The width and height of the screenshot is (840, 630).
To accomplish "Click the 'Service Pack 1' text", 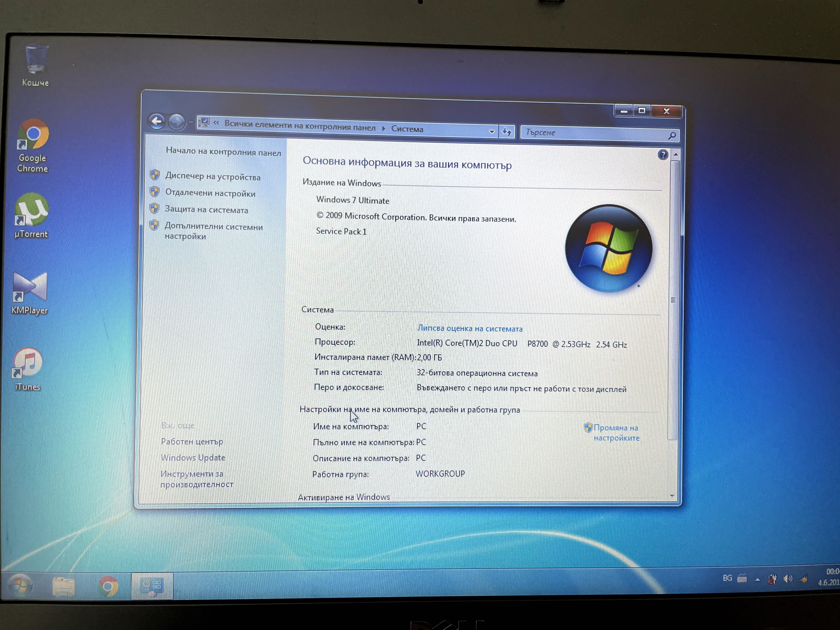I will click(341, 231).
